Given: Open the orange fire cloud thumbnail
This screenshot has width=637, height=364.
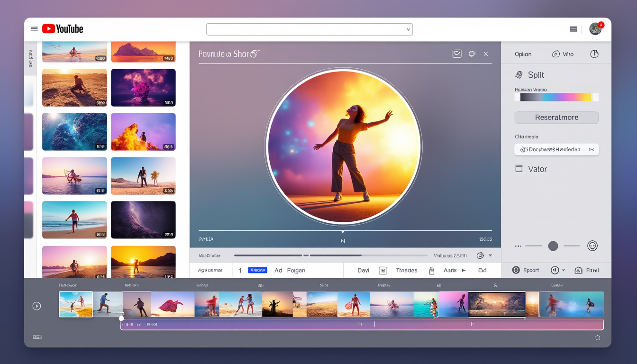Looking at the screenshot, I should [143, 132].
